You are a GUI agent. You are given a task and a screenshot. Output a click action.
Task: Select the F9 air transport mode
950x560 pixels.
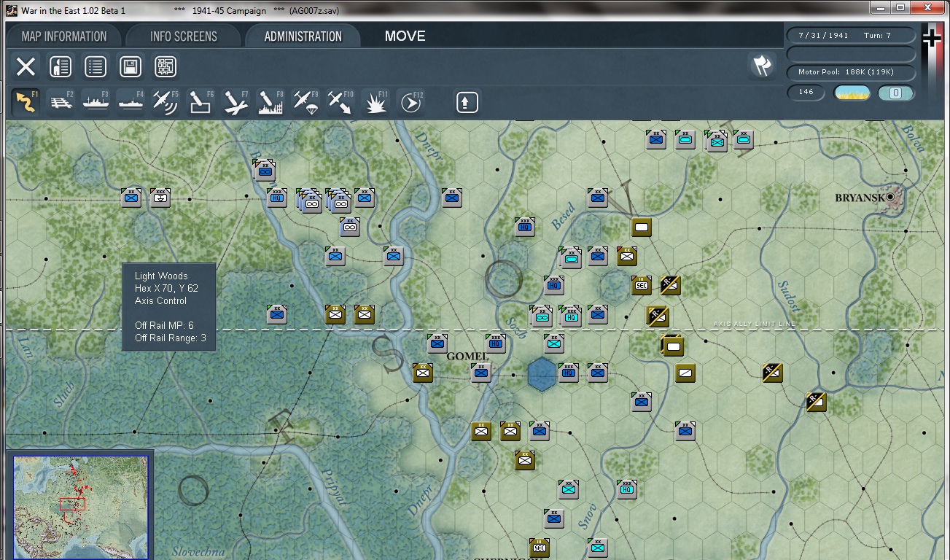coord(306,102)
